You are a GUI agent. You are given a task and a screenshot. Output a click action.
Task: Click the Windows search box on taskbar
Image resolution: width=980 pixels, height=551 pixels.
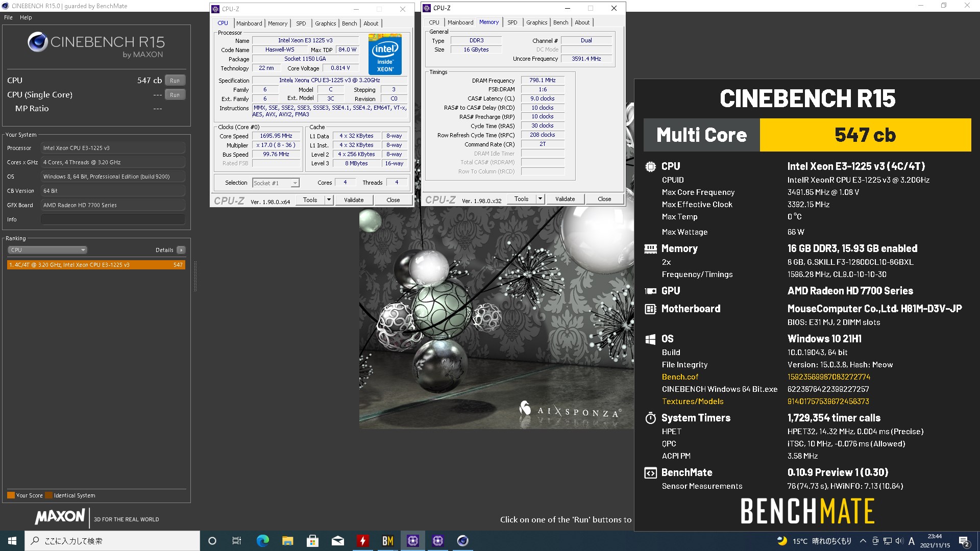(112, 541)
